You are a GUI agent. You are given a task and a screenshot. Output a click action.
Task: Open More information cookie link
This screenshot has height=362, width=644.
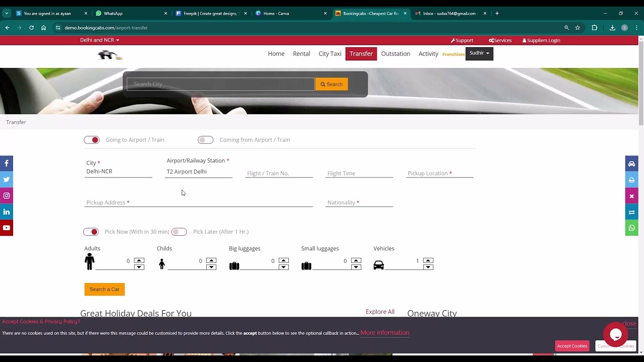(385, 333)
